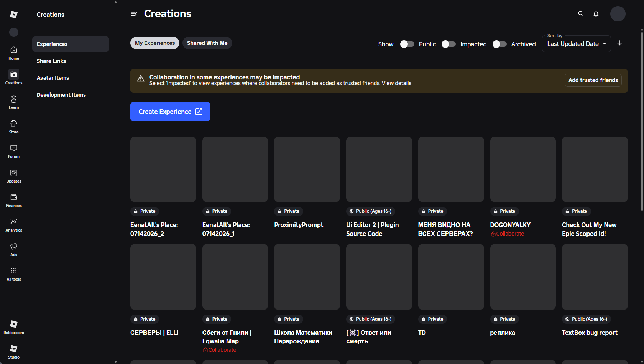Click Private badge under ProximityPrompt
The width and height of the screenshot is (644, 364).
(x=289, y=211)
